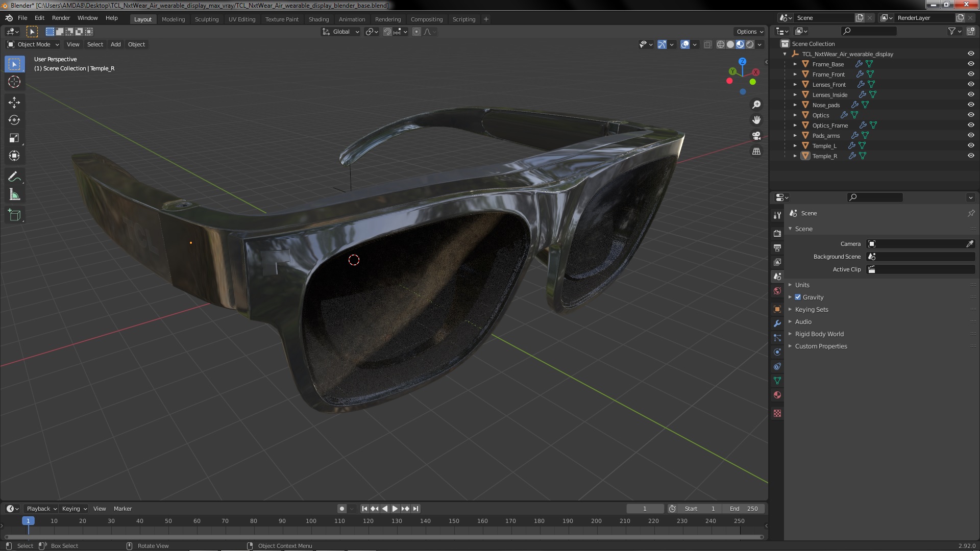This screenshot has height=551, width=980.
Task: Toggle auto keying record button
Action: point(342,509)
